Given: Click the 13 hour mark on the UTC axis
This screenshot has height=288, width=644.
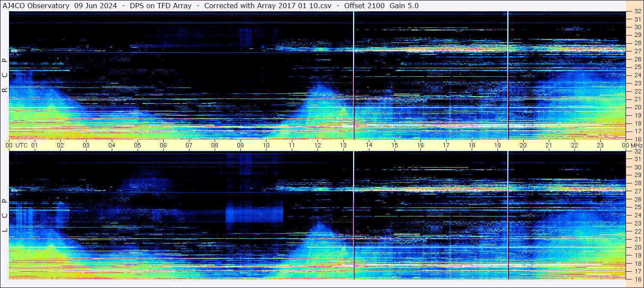Looking at the screenshot, I should pyautogui.click(x=343, y=145).
